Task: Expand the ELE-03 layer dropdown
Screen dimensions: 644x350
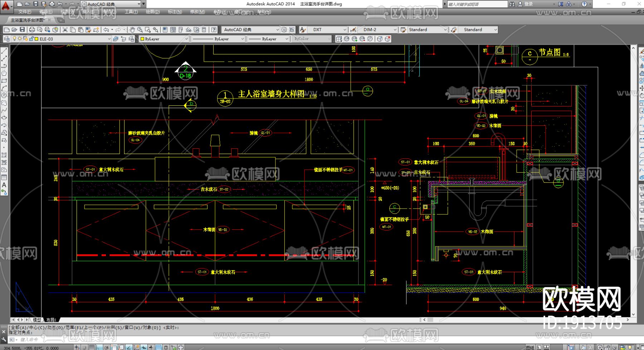Action: (x=109, y=39)
